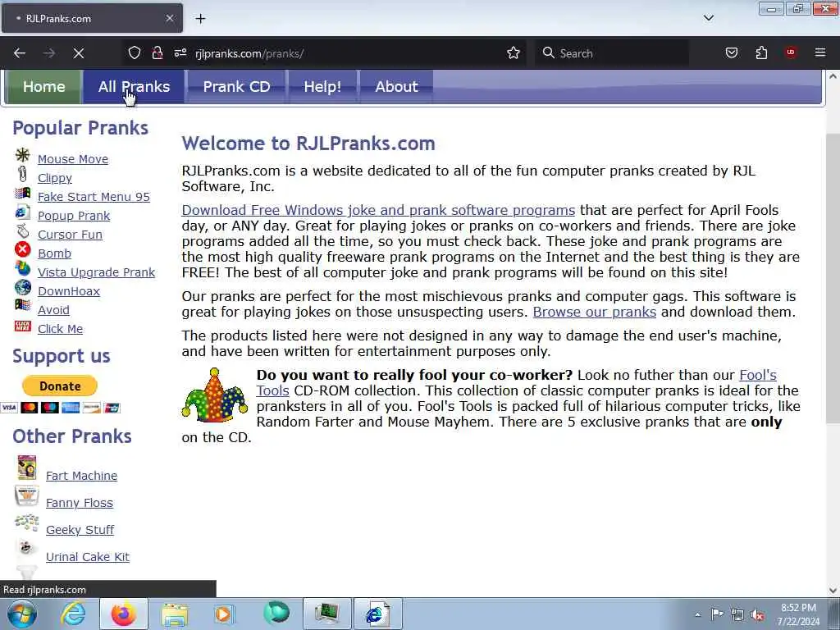Click the Fake Start Menu 95 icon
Image resolution: width=840 pixels, height=630 pixels.
(22, 193)
